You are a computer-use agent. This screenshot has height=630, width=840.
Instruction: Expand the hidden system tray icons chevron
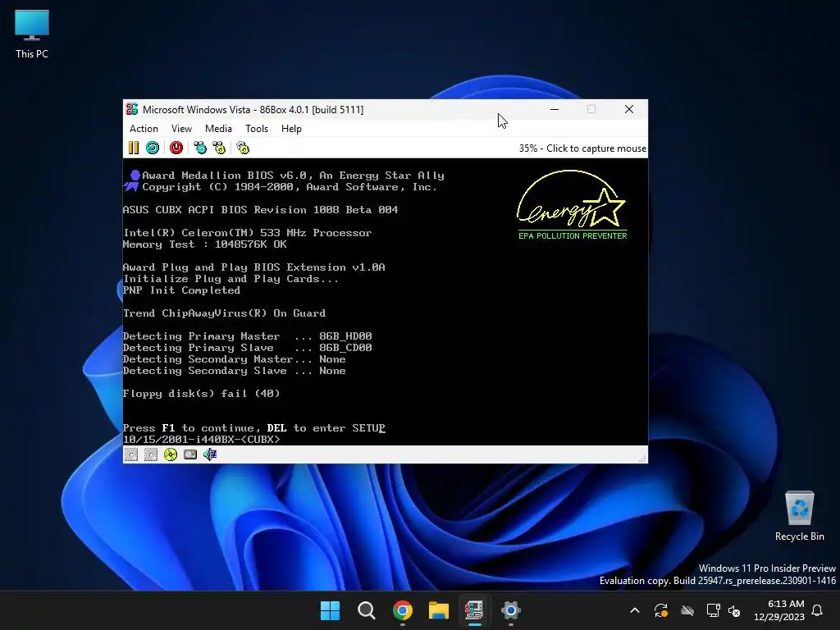coord(635,610)
